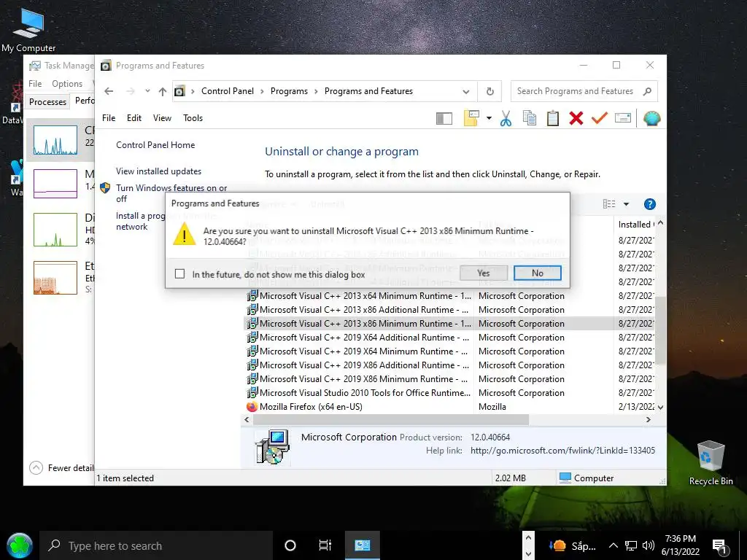747x560 pixels.
Task: Open the blue Help question mark icon
Action: click(649, 204)
